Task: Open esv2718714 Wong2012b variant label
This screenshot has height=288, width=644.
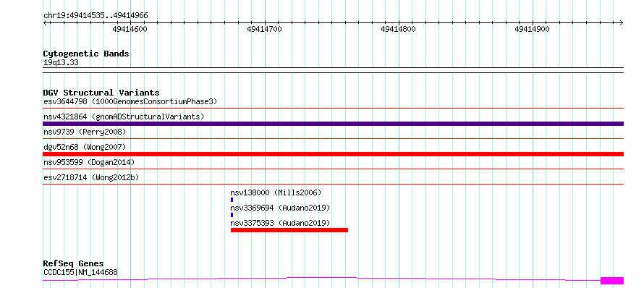Action: [91, 177]
